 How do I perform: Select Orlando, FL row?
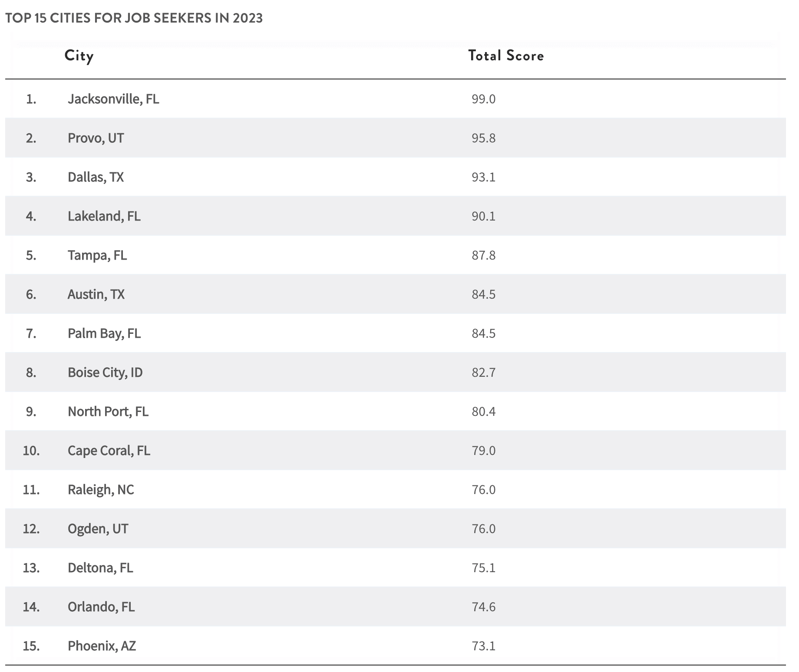click(395, 606)
